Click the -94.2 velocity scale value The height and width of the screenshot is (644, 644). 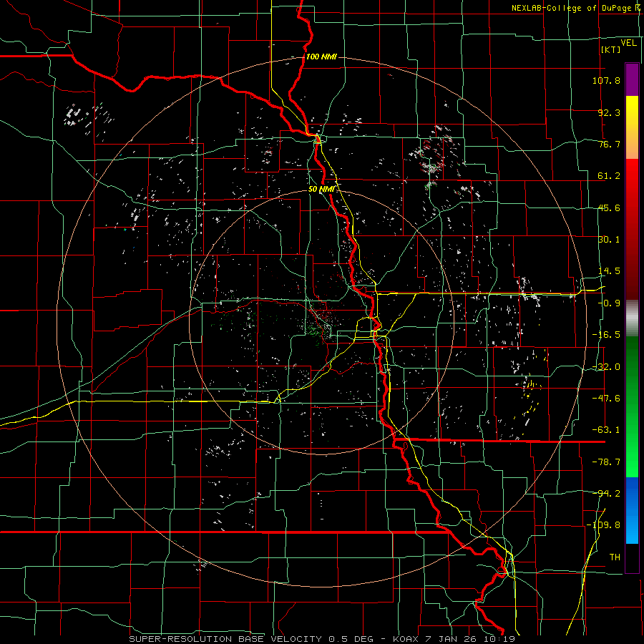606,494
